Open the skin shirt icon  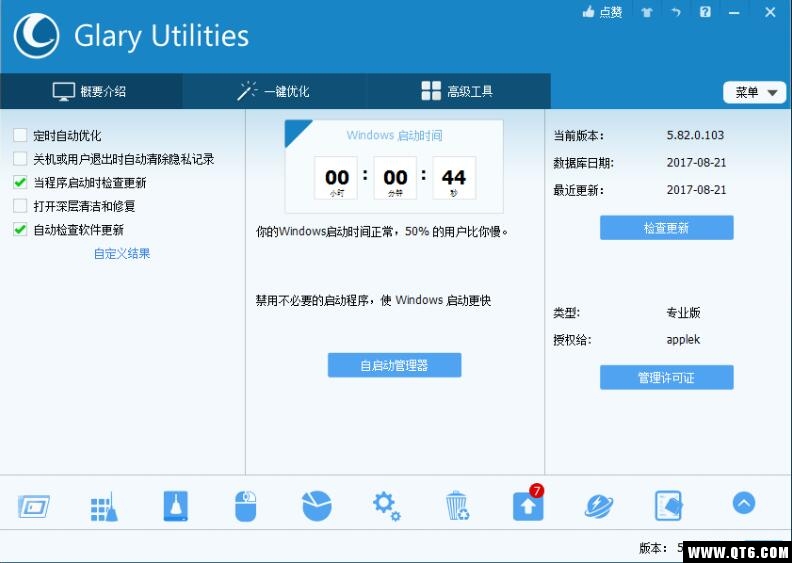[647, 12]
